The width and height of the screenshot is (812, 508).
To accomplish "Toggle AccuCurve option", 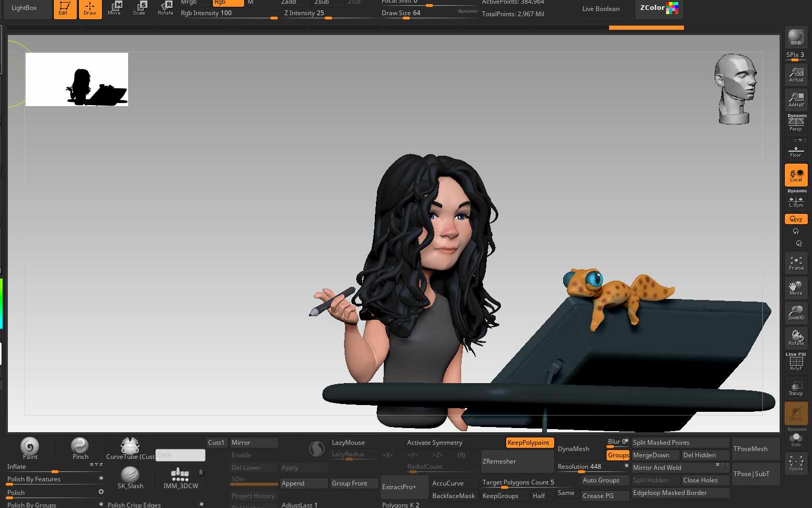I will pos(454,483).
